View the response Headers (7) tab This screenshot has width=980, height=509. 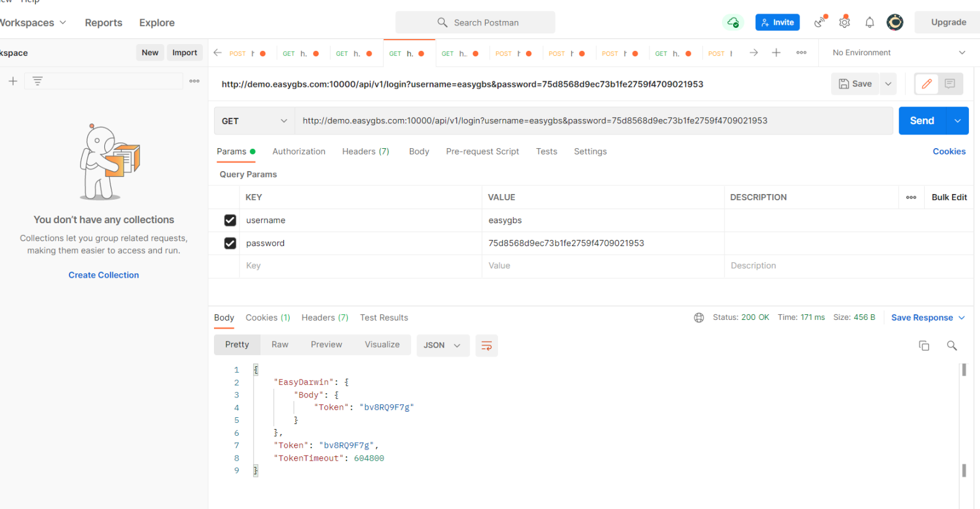[x=325, y=317]
